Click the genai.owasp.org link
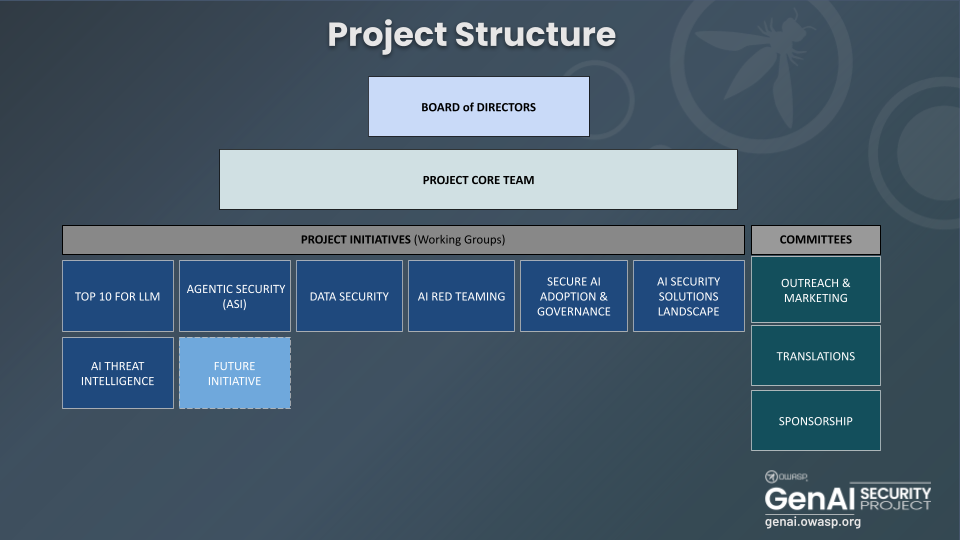 click(812, 522)
